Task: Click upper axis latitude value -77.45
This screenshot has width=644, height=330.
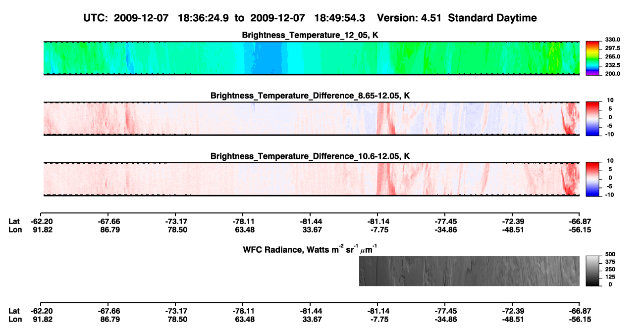Action: [x=445, y=221]
